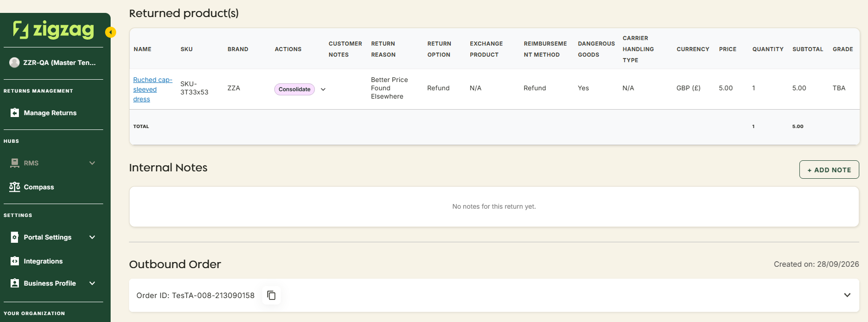Click the Consolidate action badge
The width and height of the screenshot is (868, 322).
(295, 89)
